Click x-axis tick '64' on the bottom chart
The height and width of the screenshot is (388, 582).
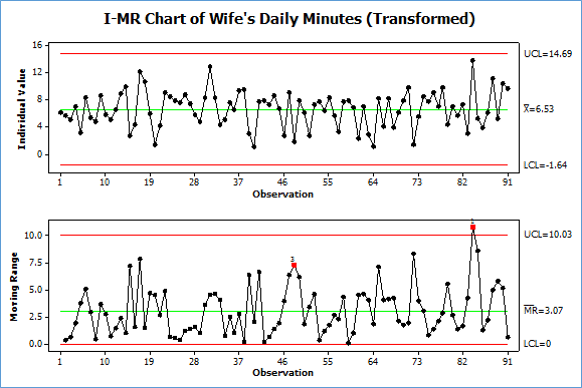(373, 361)
